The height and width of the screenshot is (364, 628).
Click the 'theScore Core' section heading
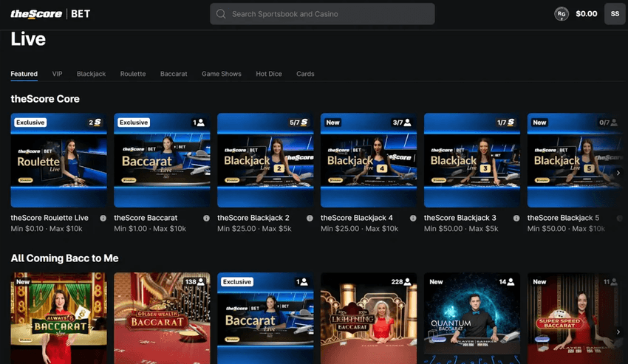[45, 99]
